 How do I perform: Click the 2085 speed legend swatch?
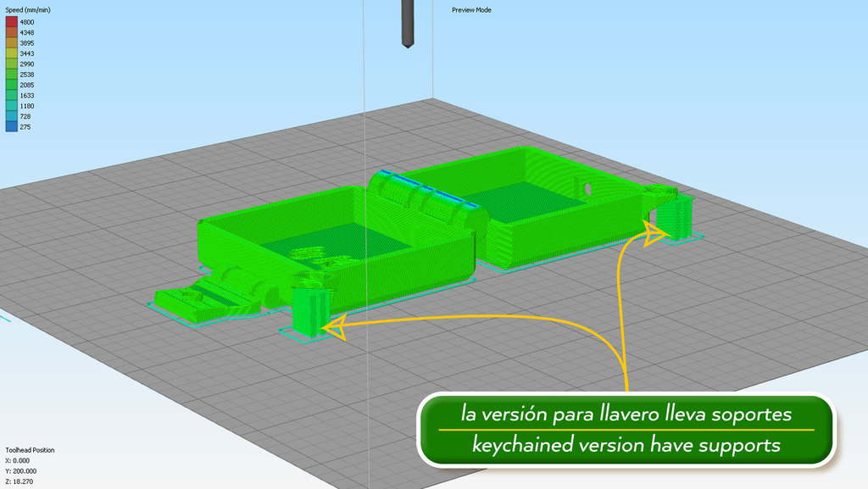[x=12, y=85]
